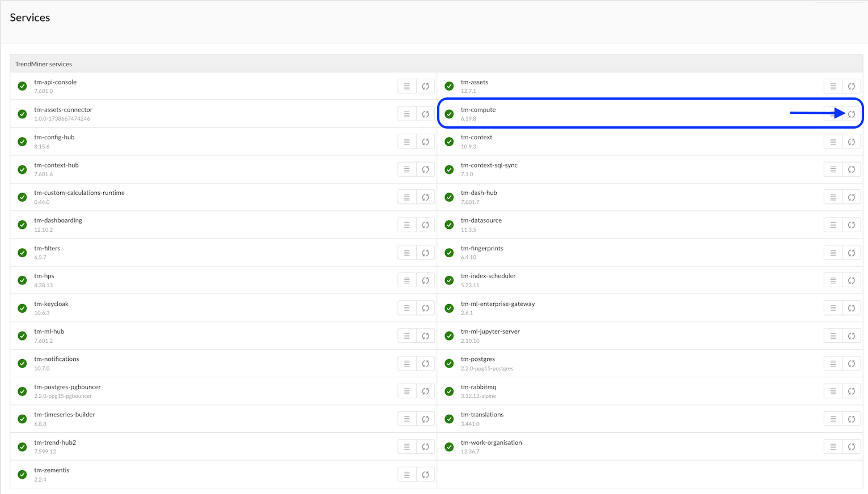Open tm-assets-connector logs

tap(407, 114)
